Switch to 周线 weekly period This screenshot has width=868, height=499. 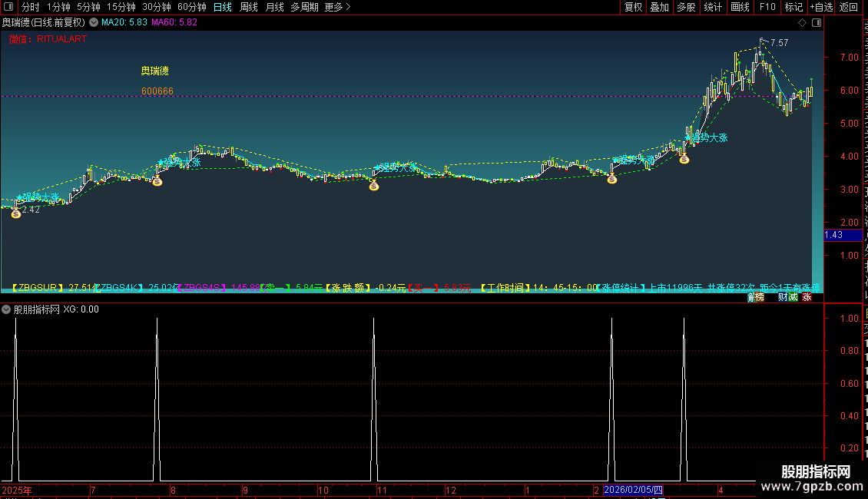249,7
